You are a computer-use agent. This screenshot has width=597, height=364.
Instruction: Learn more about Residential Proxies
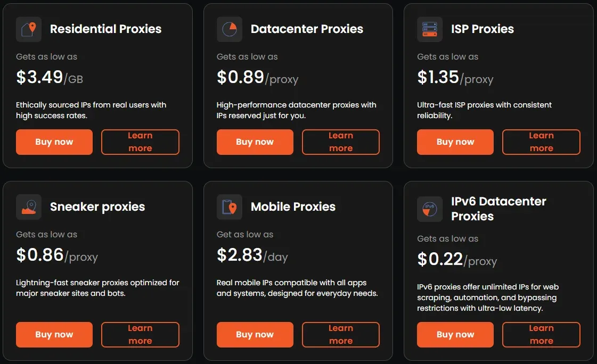click(x=140, y=142)
